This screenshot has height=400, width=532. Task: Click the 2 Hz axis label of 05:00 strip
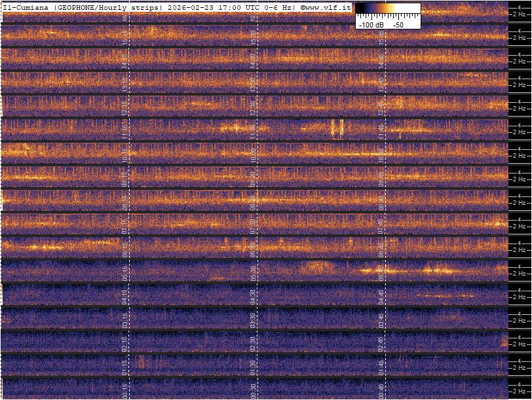520,274
